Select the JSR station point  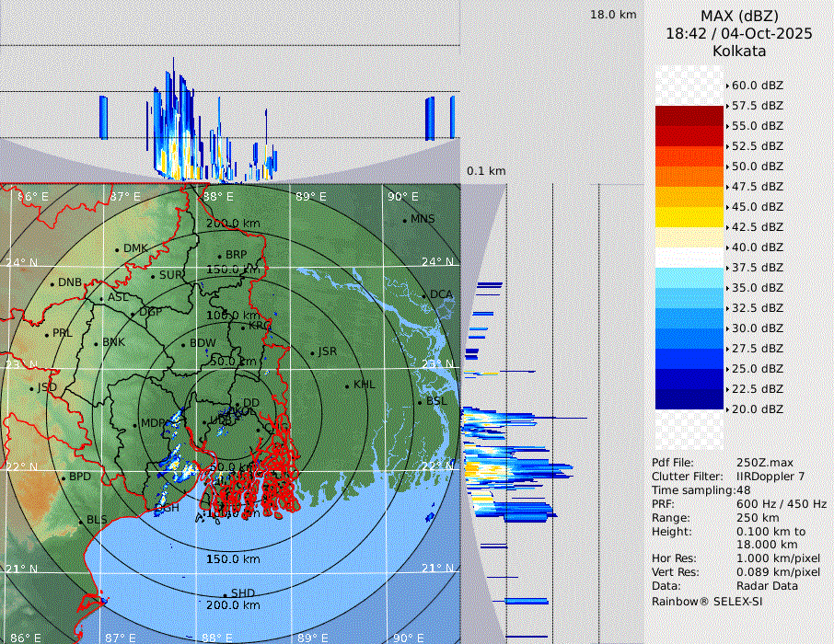(x=312, y=352)
